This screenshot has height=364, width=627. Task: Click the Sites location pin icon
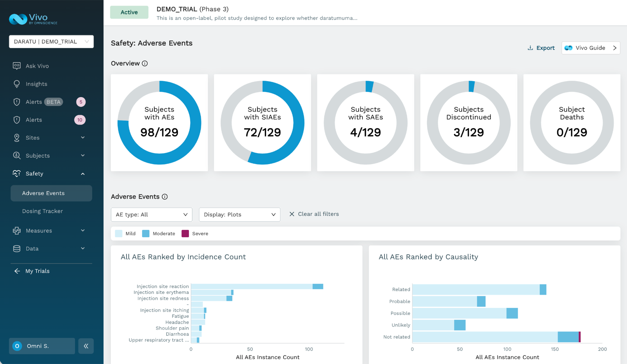[16, 138]
